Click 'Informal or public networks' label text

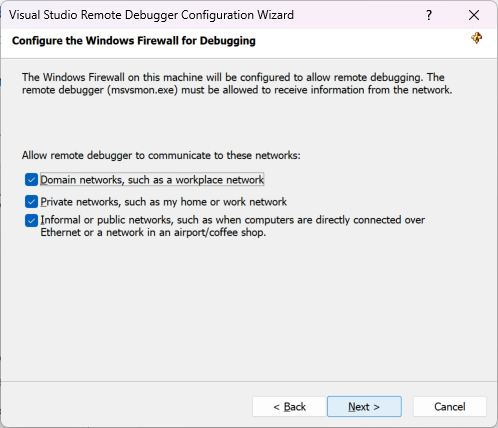point(233,226)
